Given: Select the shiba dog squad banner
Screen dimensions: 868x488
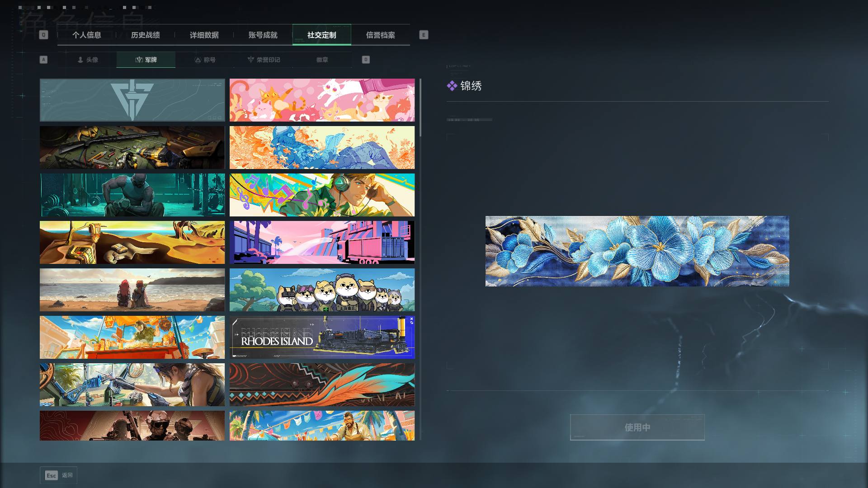Looking at the screenshot, I should pos(322,290).
